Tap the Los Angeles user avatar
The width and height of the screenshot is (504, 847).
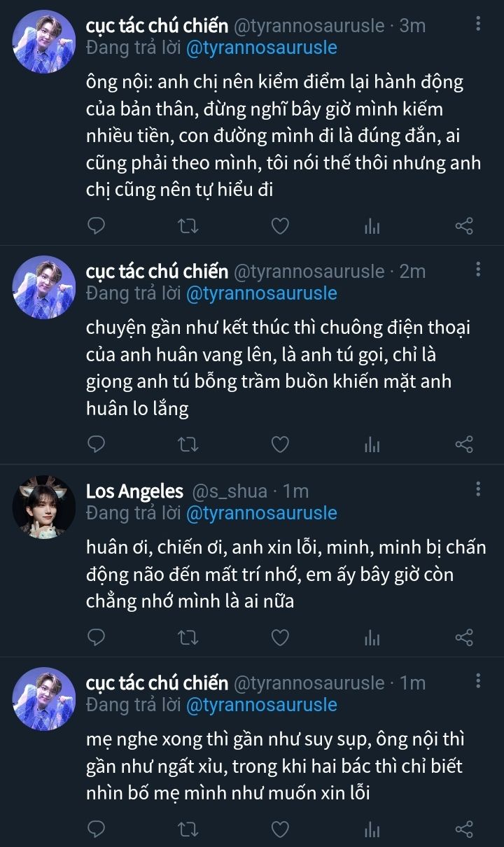point(44,507)
